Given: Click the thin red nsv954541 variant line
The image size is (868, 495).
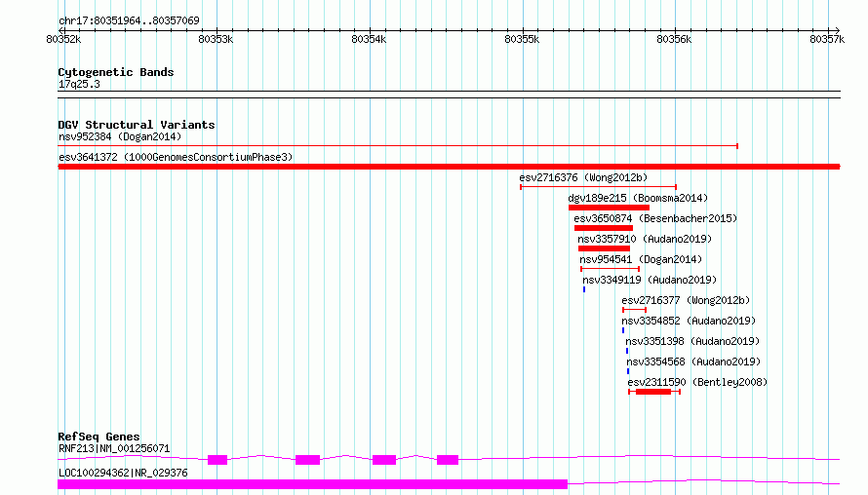Looking at the screenshot, I should [x=610, y=269].
